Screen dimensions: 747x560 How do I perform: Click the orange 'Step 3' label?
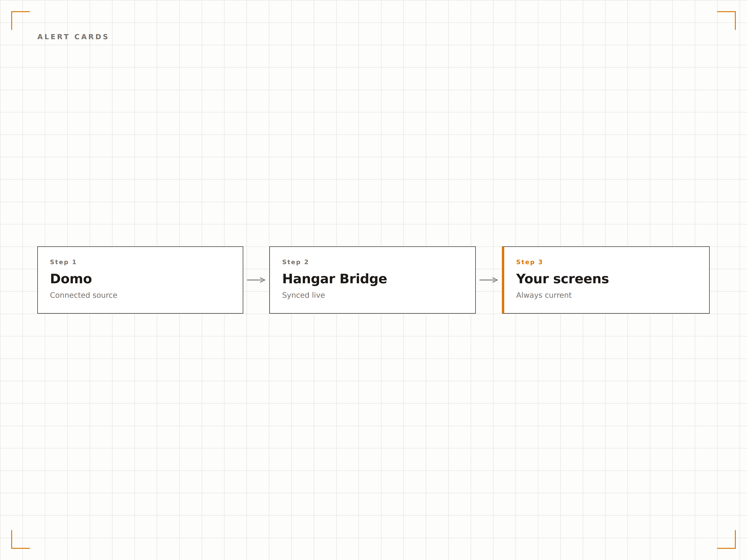pyautogui.click(x=529, y=262)
